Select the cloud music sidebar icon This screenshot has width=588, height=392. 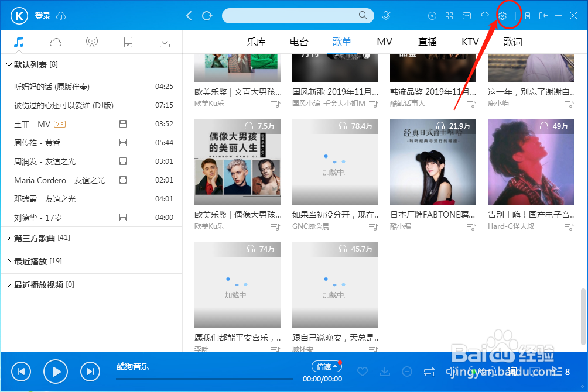pyautogui.click(x=55, y=42)
